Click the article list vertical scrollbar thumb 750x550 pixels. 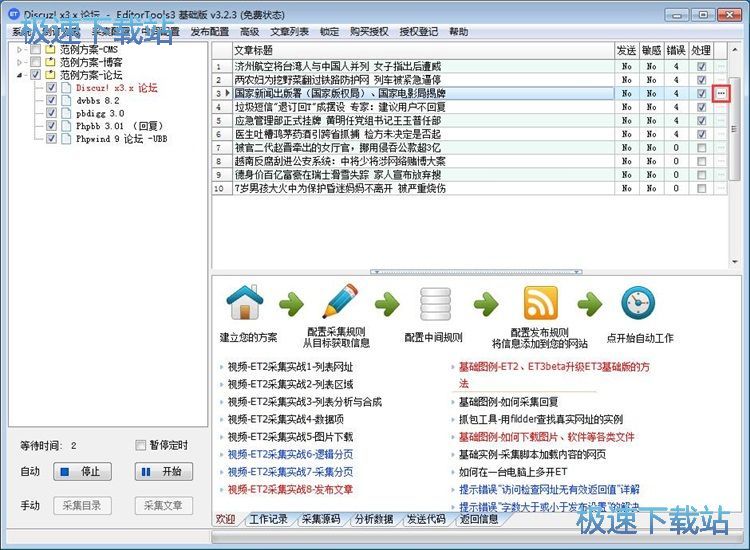734,129
